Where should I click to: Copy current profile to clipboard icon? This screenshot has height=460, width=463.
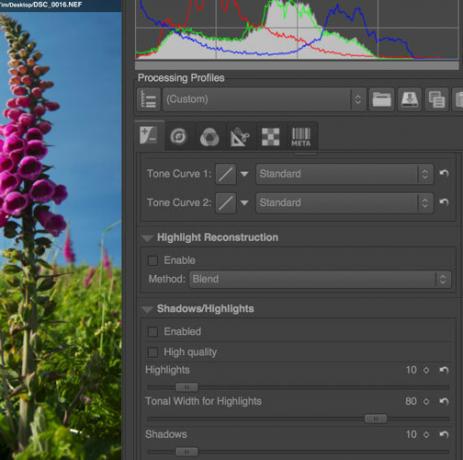[437, 99]
